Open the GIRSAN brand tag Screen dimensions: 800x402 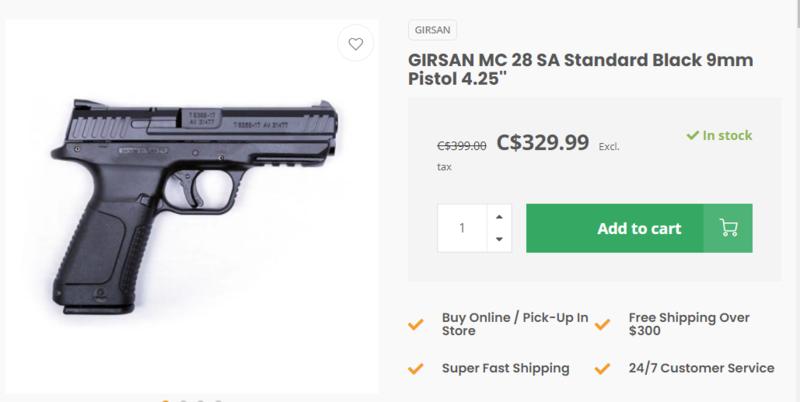pyautogui.click(x=433, y=30)
